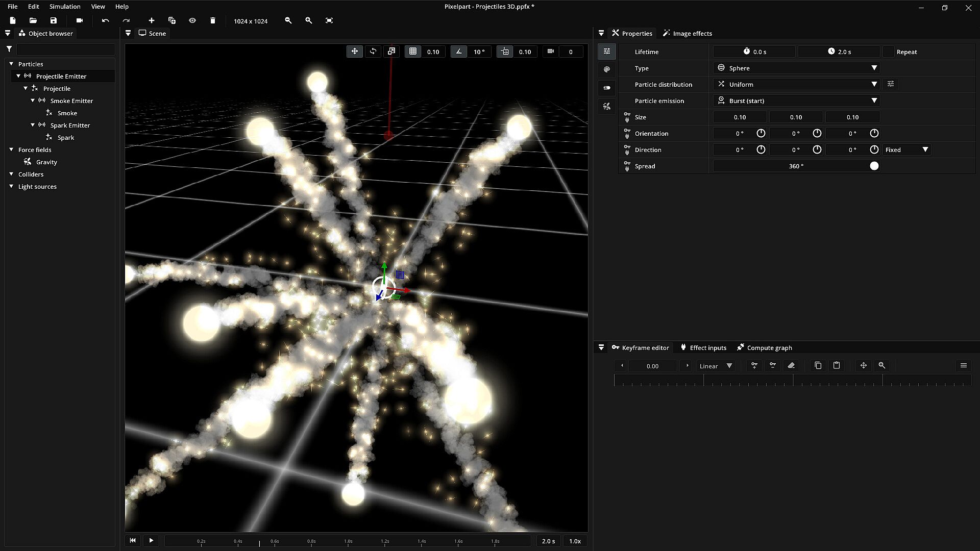980x551 pixels.
Task: Open the palette section in the properties sidebar
Action: (x=607, y=69)
